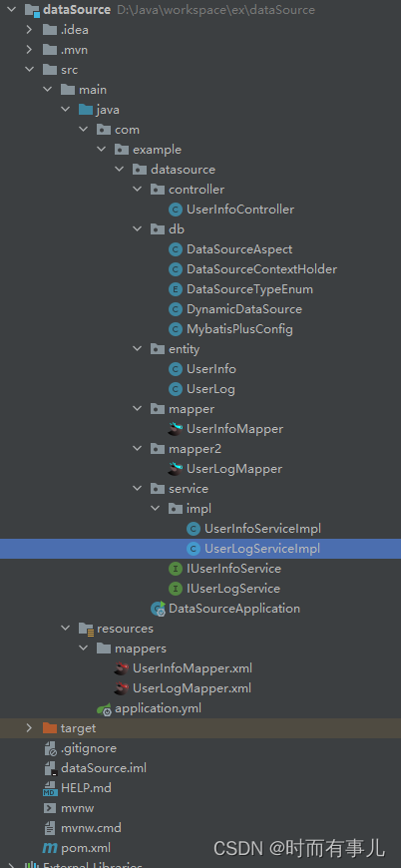Select the example package label
This screenshot has height=868, width=401.
coord(157,150)
